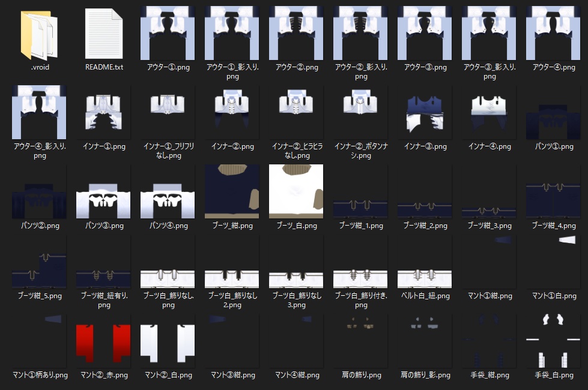This screenshot has height=390, width=588.
Task: Select the ブーツ_紺.png thumbnail
Action: coord(232,191)
